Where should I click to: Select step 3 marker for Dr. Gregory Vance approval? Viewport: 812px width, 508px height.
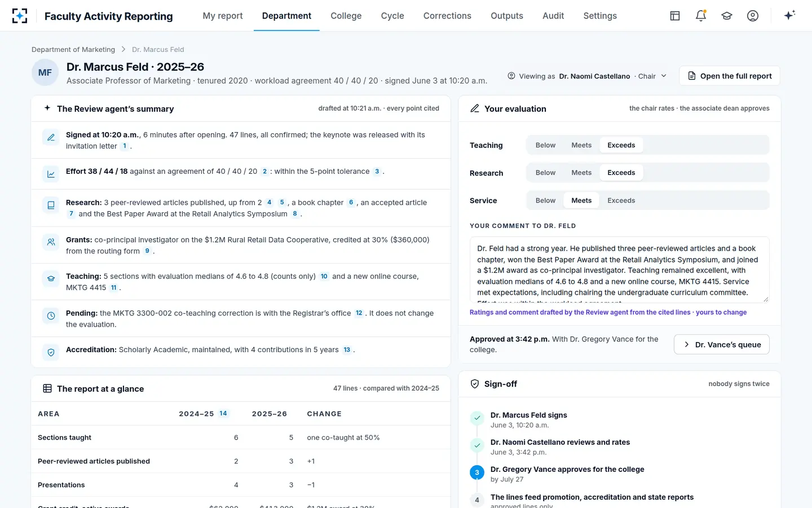[x=477, y=472]
